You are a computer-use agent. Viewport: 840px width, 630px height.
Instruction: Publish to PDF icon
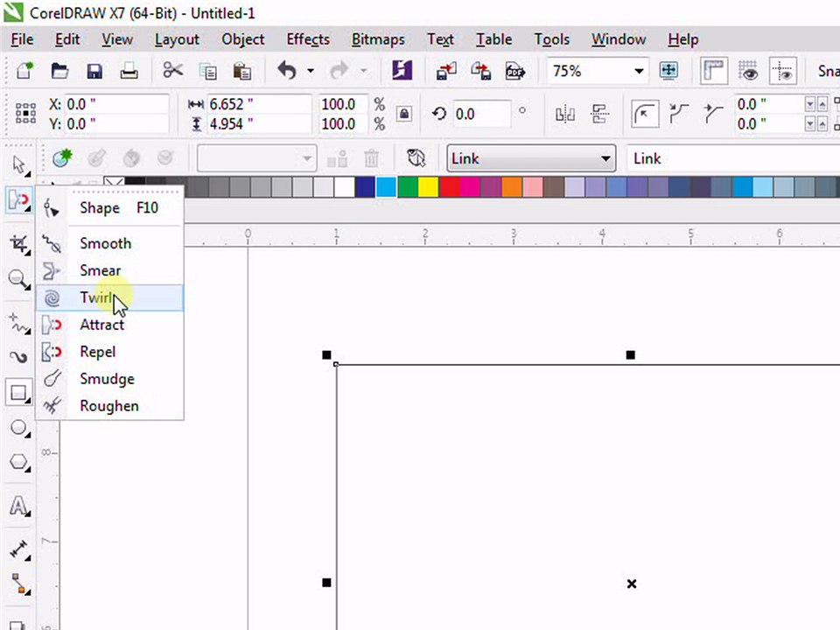[x=514, y=71]
